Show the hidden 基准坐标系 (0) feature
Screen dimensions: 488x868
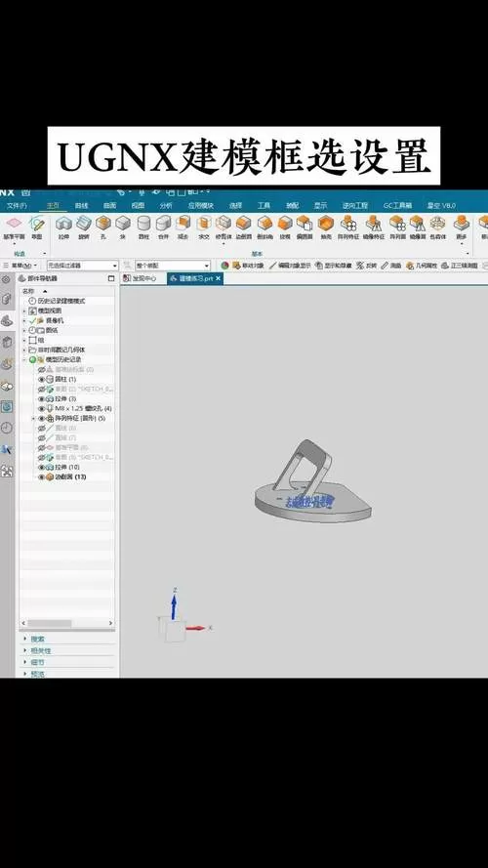[42, 369]
